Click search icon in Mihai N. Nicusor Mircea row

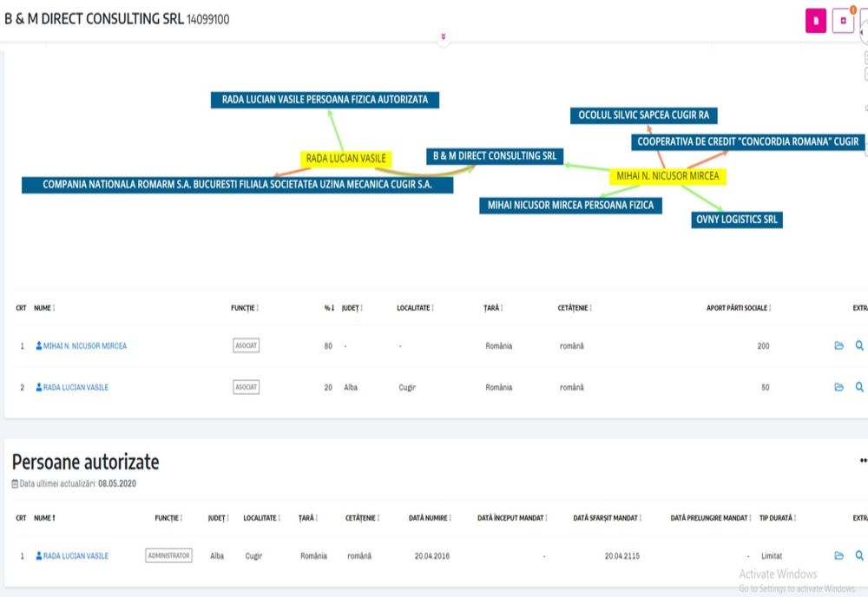point(859,346)
